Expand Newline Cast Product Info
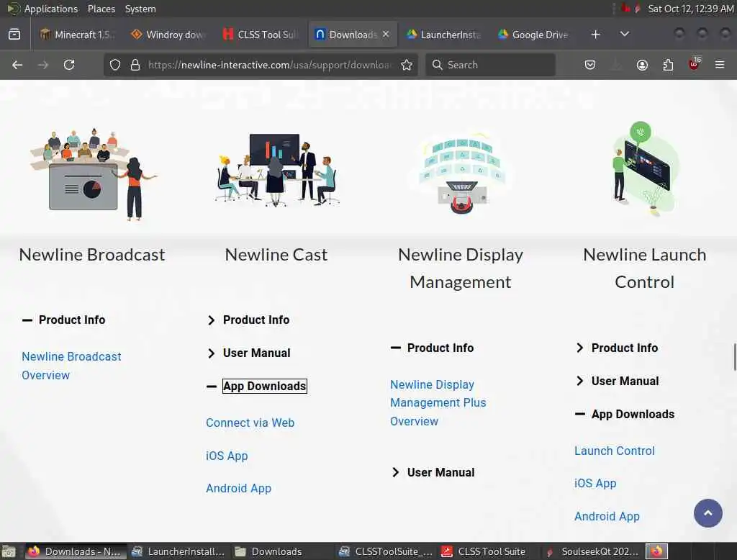Screen dimensions: 737x560 [x=248, y=320]
